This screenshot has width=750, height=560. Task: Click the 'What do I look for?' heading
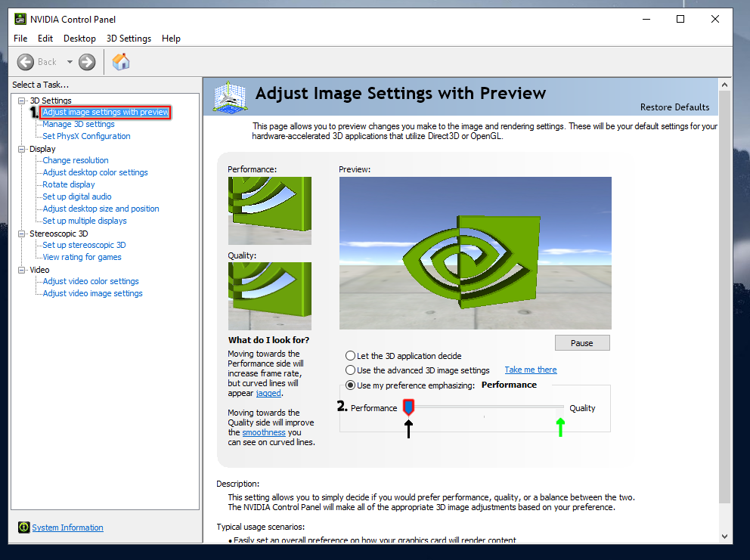coord(269,340)
